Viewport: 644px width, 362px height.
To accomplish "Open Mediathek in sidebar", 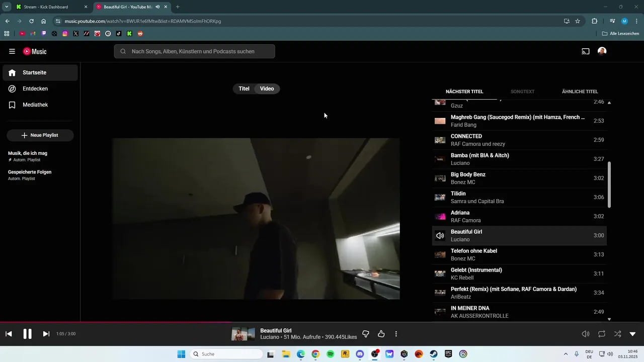I will point(40,105).
